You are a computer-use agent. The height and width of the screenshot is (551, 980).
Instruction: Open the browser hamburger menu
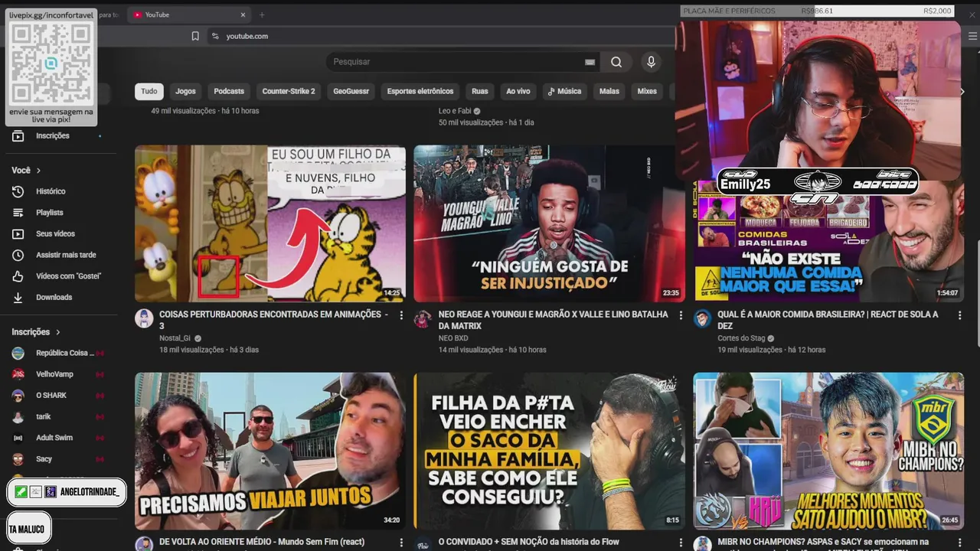click(972, 36)
